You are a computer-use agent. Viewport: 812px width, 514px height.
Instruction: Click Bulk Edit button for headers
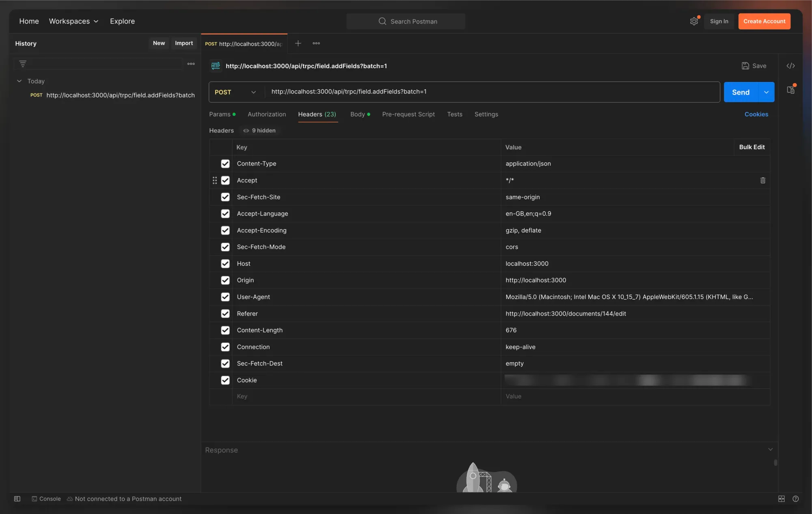tap(752, 147)
